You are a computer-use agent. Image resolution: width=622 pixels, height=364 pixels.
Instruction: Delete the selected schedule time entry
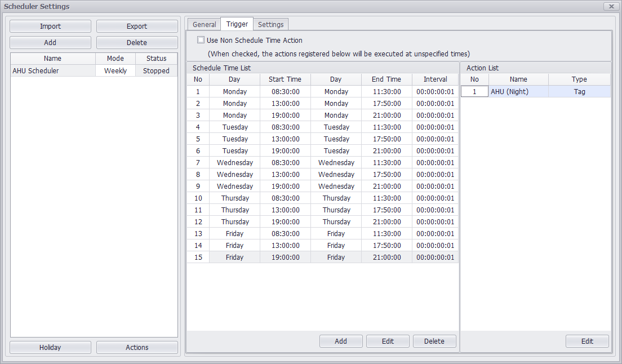pyautogui.click(x=434, y=341)
